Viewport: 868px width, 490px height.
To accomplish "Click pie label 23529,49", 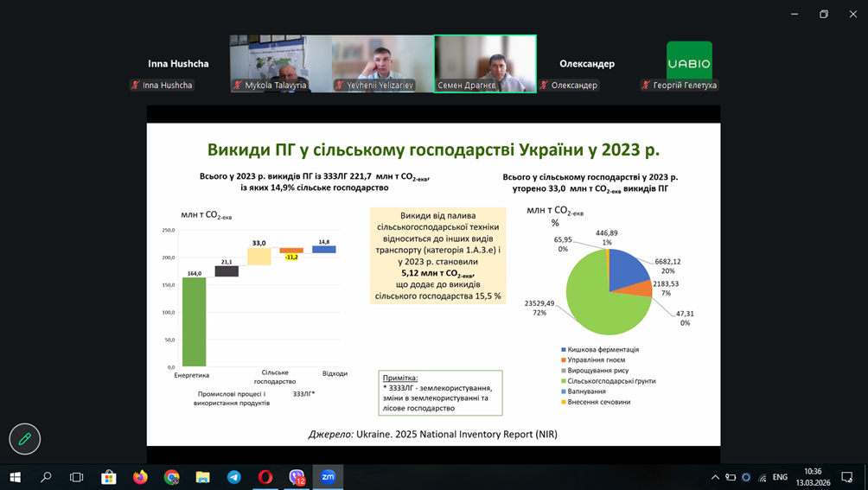I will [539, 303].
